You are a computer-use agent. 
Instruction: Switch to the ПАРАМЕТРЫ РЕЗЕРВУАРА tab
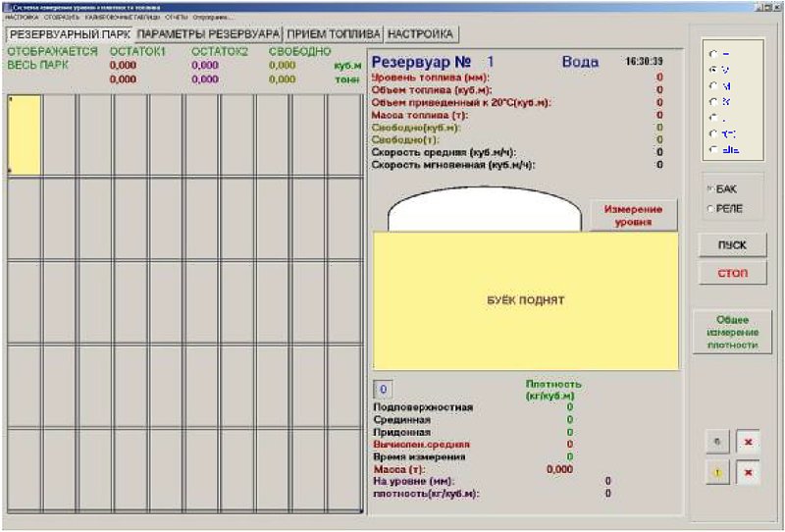(x=208, y=34)
